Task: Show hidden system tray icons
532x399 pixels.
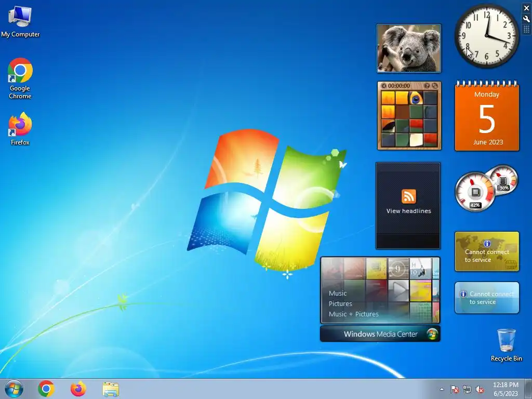Action: point(442,389)
